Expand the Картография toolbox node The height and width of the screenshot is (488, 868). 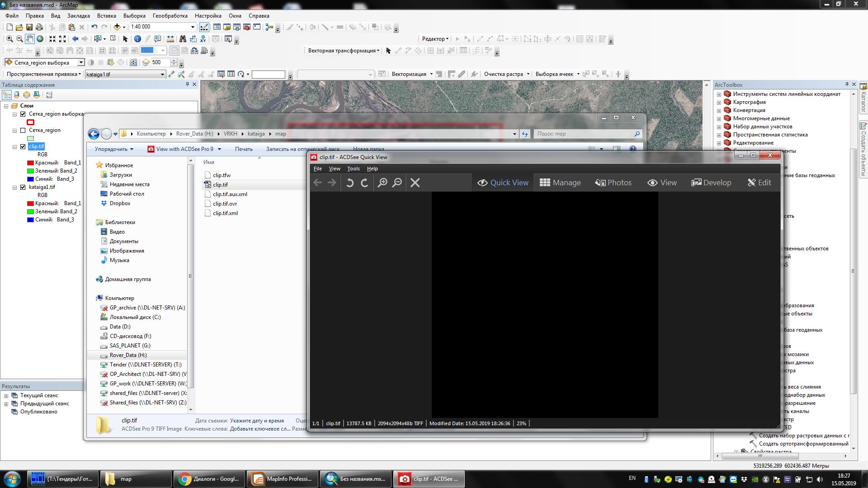pos(719,102)
